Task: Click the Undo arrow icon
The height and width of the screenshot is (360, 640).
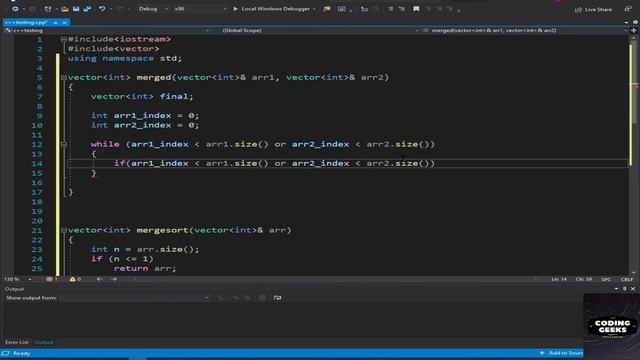Action: 102,9
